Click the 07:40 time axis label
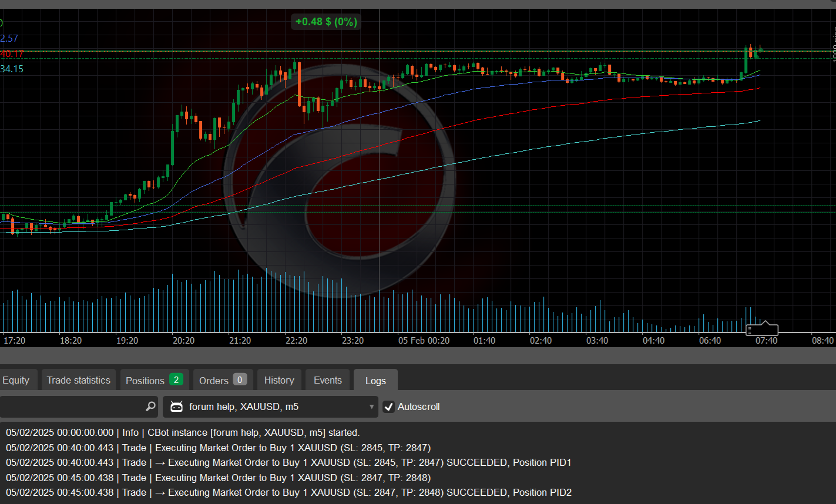836x504 pixels. 766,341
